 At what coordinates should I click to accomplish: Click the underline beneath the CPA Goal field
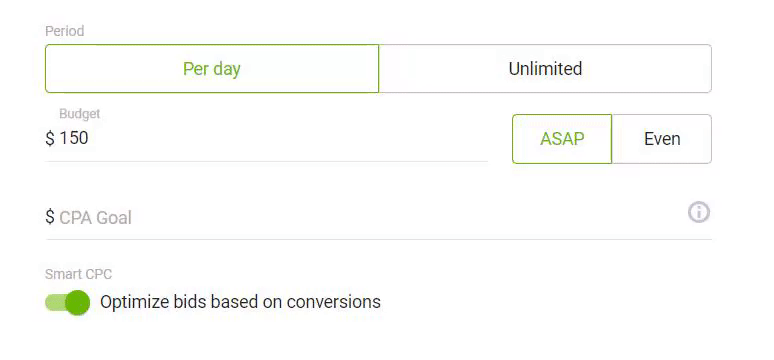click(x=379, y=240)
